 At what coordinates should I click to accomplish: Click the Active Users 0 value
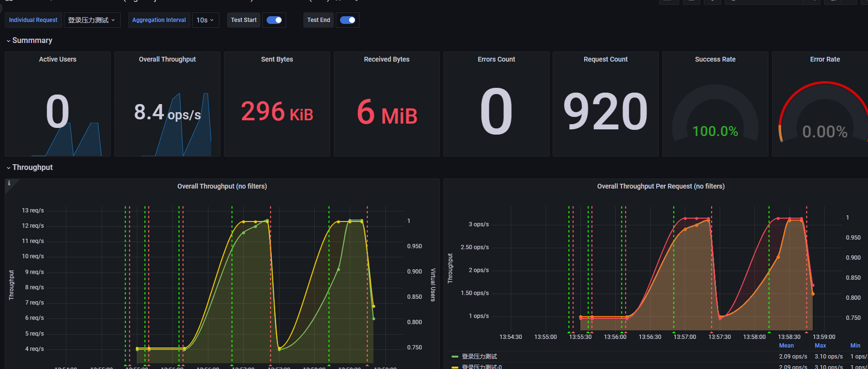58,112
